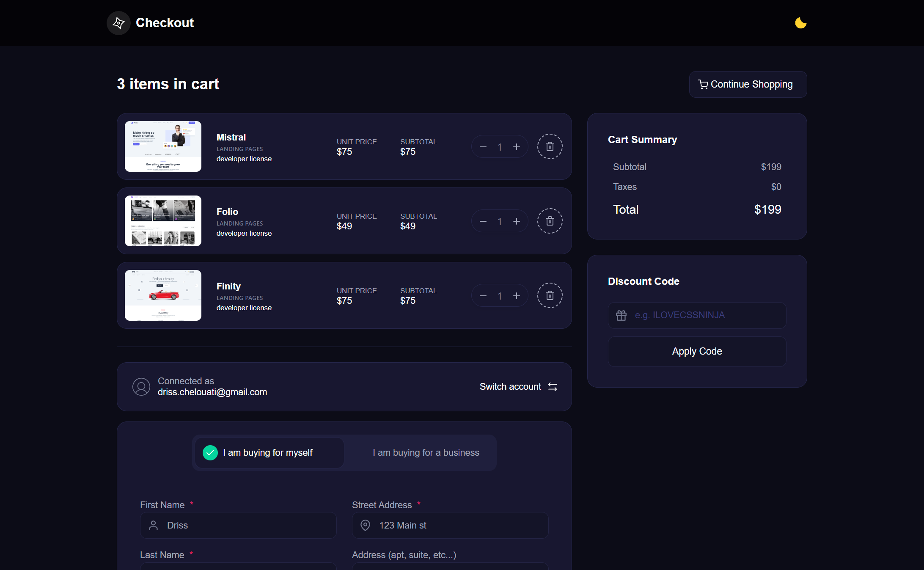924x570 pixels.
Task: Select 'I am buying for a business' option
Action: click(426, 453)
